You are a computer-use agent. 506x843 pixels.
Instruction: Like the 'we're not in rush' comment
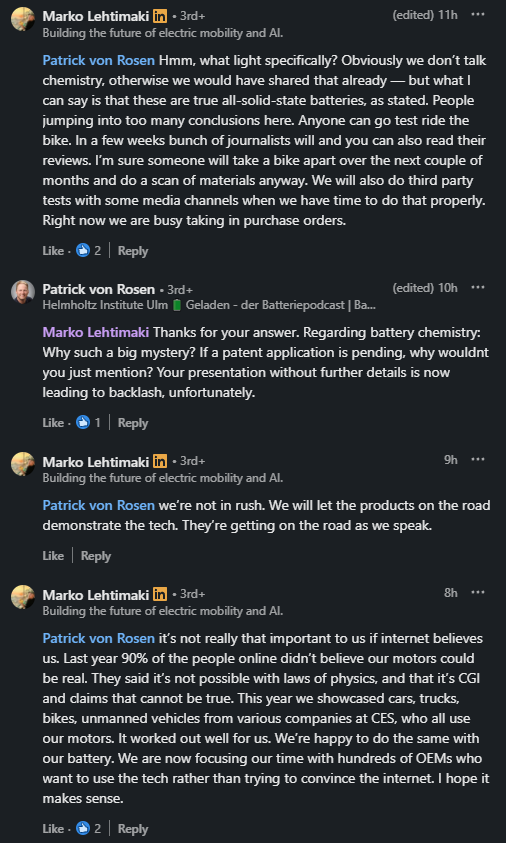53,556
